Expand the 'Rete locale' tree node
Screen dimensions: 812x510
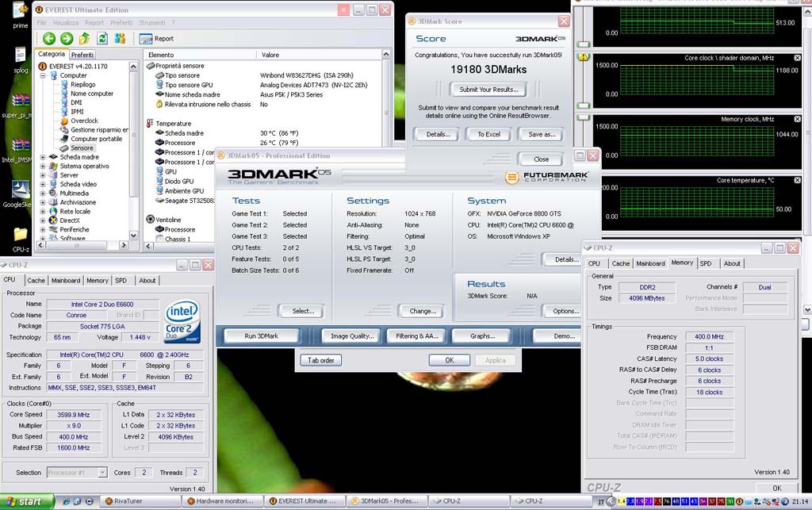[x=43, y=211]
